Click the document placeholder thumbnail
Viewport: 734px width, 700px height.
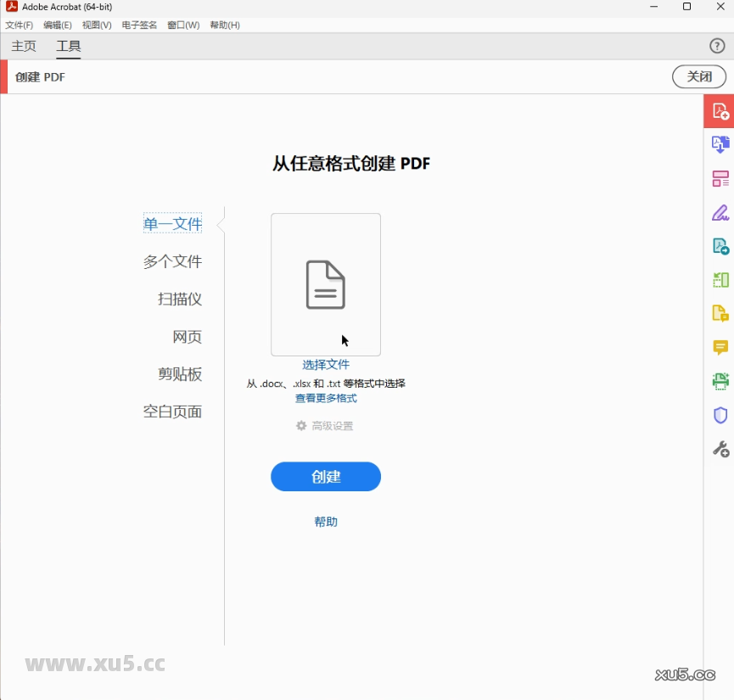point(325,284)
